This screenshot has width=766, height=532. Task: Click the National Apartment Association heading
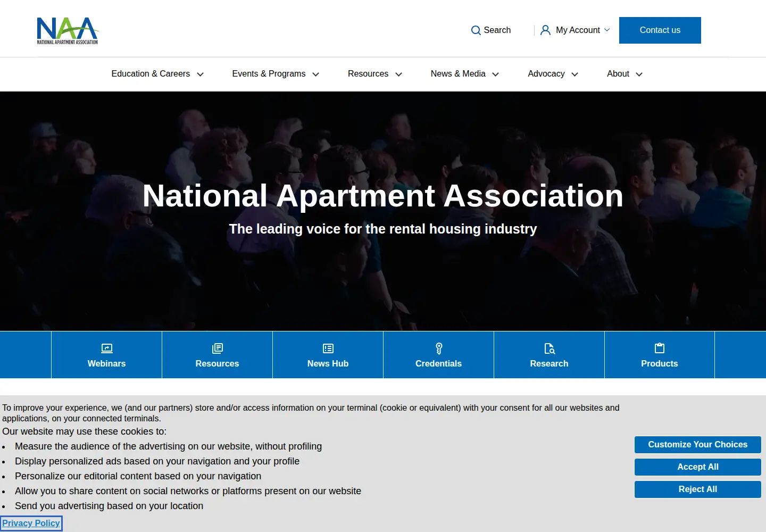click(383, 196)
